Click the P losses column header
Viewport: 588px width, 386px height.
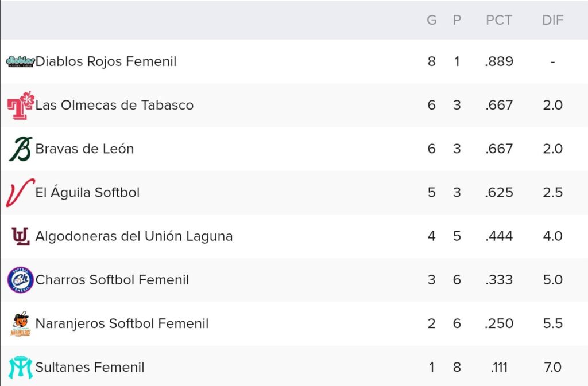[x=457, y=20]
